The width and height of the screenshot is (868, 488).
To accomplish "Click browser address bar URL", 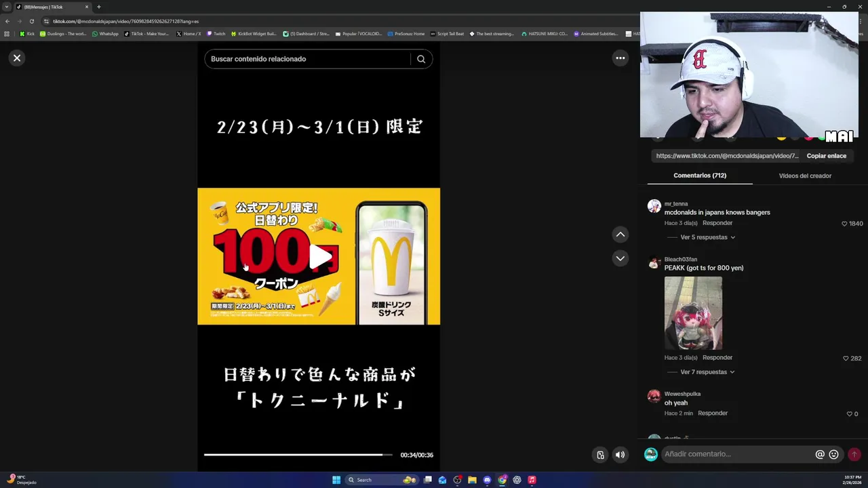I will [x=126, y=21].
